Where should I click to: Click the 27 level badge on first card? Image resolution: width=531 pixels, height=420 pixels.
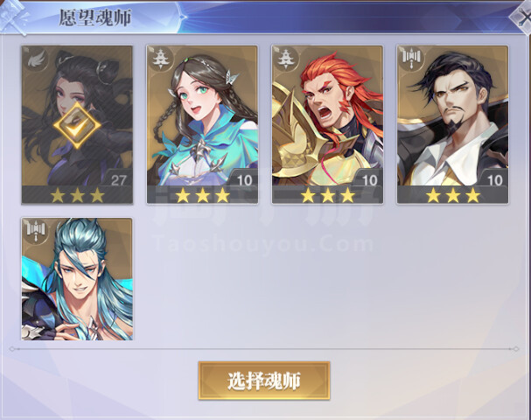pyautogui.click(x=118, y=180)
